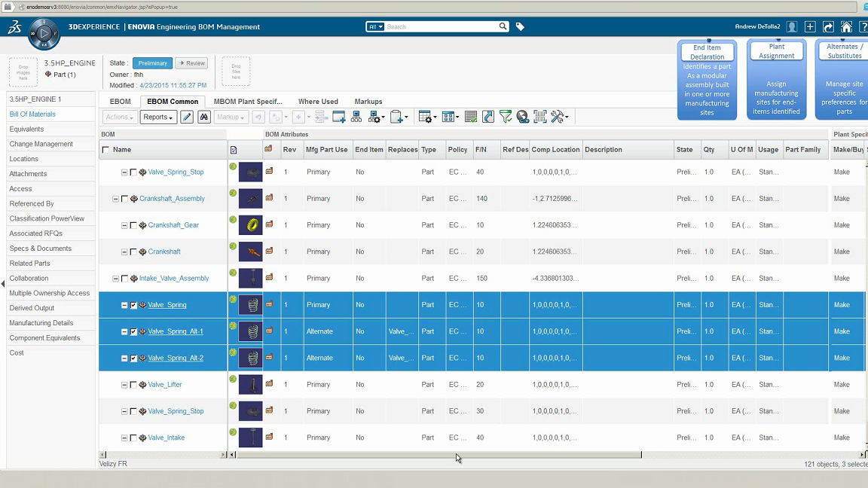The width and height of the screenshot is (868, 488).
Task: Click the binoculars find icon in toolbar
Action: coord(203,117)
